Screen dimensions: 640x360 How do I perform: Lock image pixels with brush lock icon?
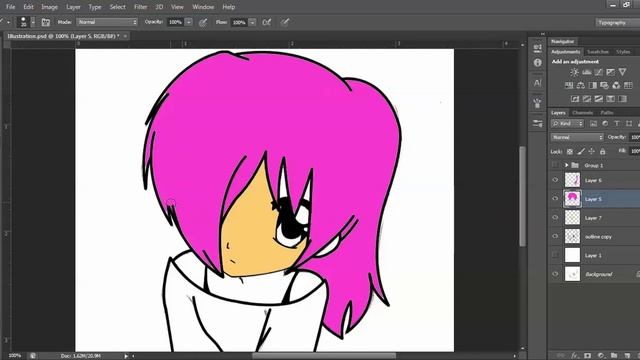coord(581,151)
